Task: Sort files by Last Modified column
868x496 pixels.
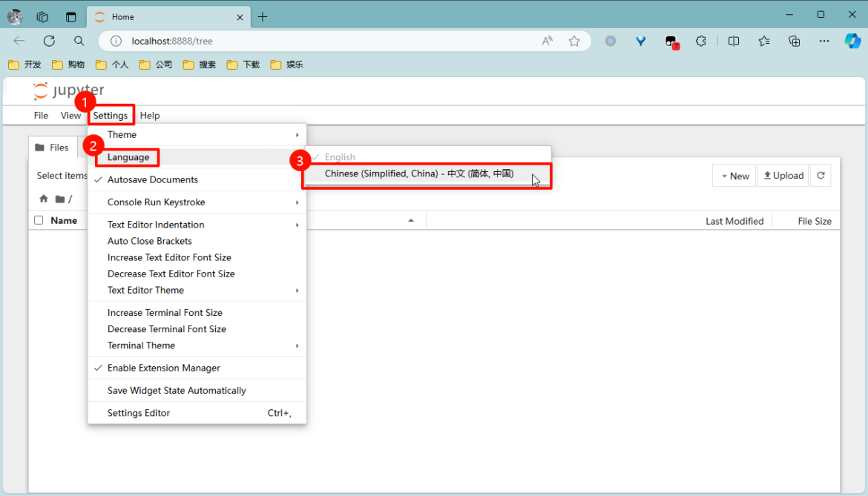Action: coord(734,221)
